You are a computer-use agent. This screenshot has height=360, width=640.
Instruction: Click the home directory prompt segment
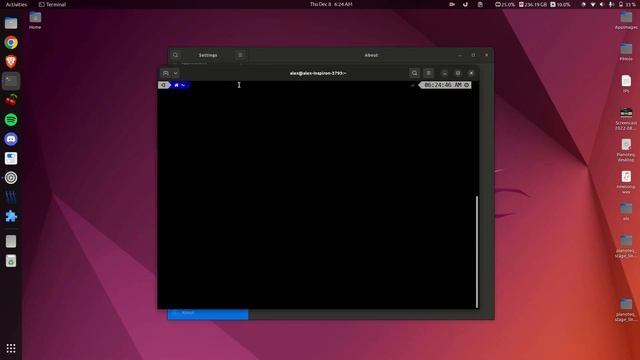[x=180, y=85]
